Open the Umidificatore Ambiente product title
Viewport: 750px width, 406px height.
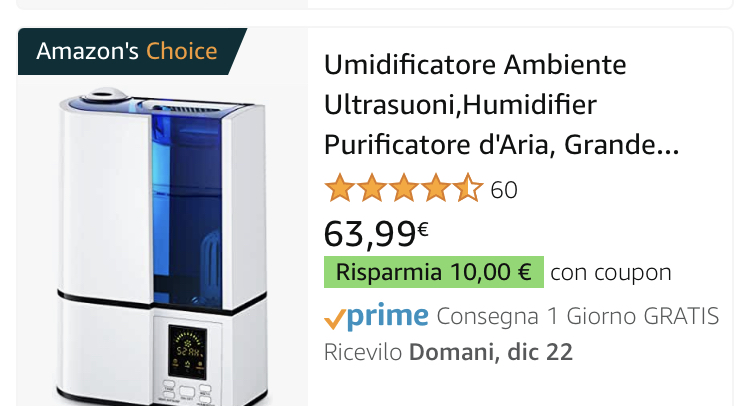pyautogui.click(x=475, y=65)
